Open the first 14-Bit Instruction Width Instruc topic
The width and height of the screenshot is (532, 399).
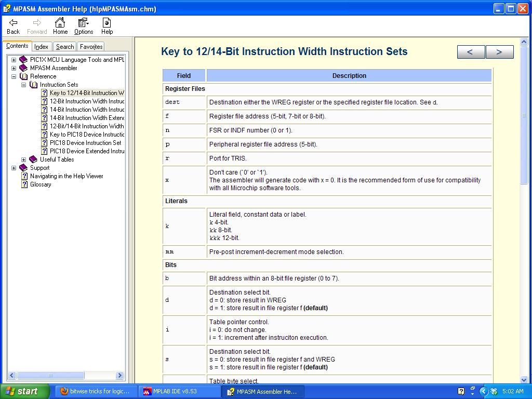click(x=87, y=110)
